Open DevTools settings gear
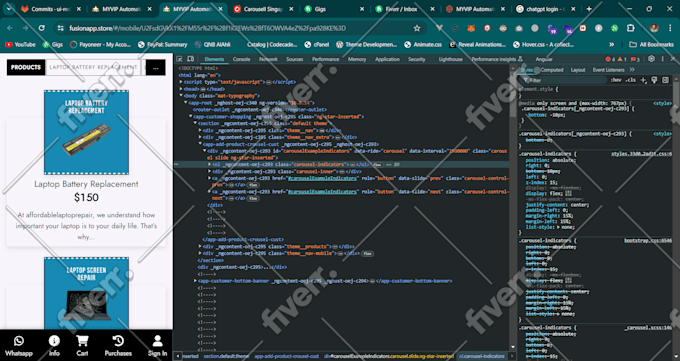This screenshot has width=680, height=361. coord(651,59)
